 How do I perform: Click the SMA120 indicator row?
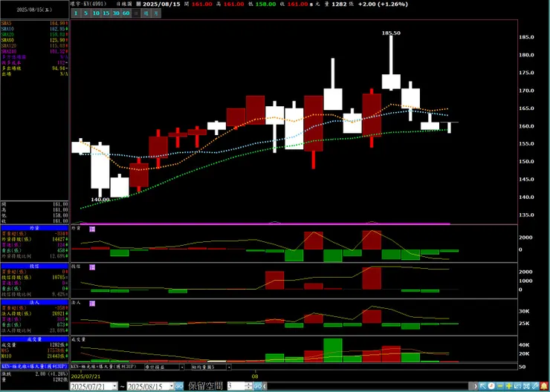click(34, 45)
